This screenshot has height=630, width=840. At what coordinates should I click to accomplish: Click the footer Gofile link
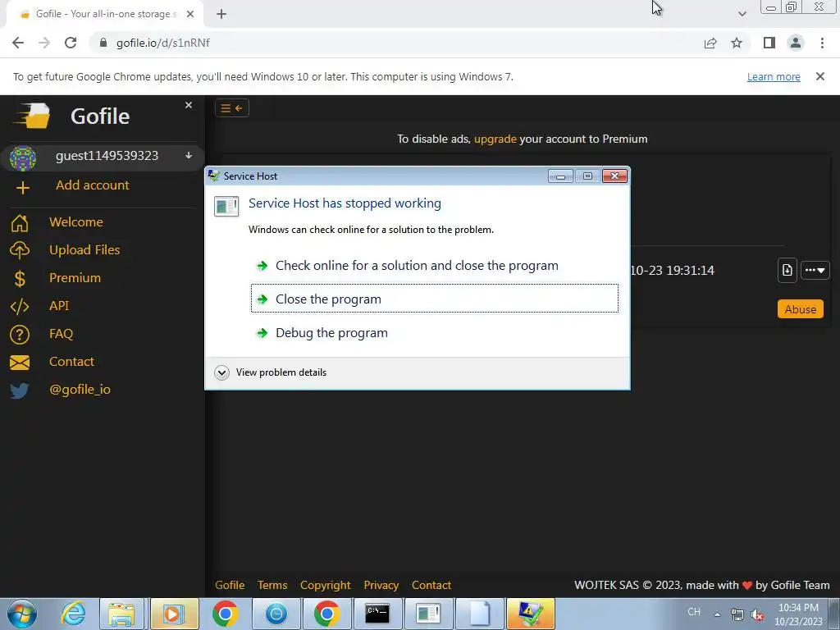230,585
